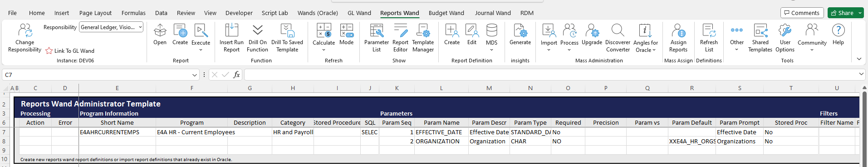Refresh the definitions list
Image resolution: width=868 pixels, height=167 pixels.
pos(709,38)
